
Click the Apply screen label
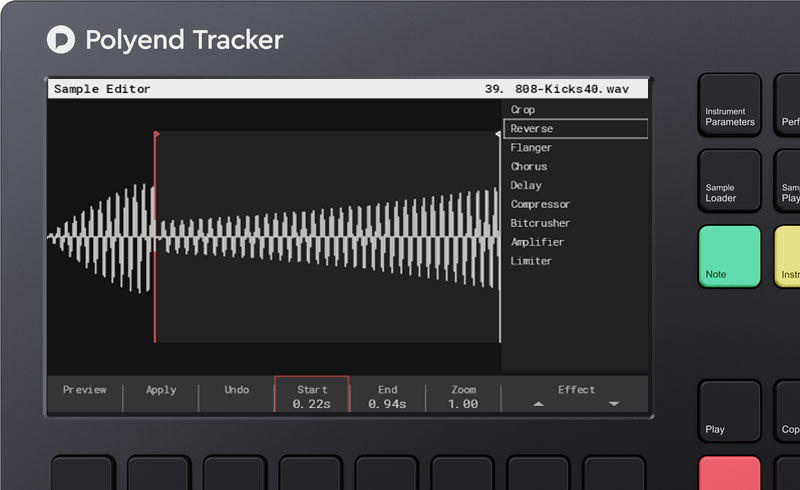coord(161,390)
